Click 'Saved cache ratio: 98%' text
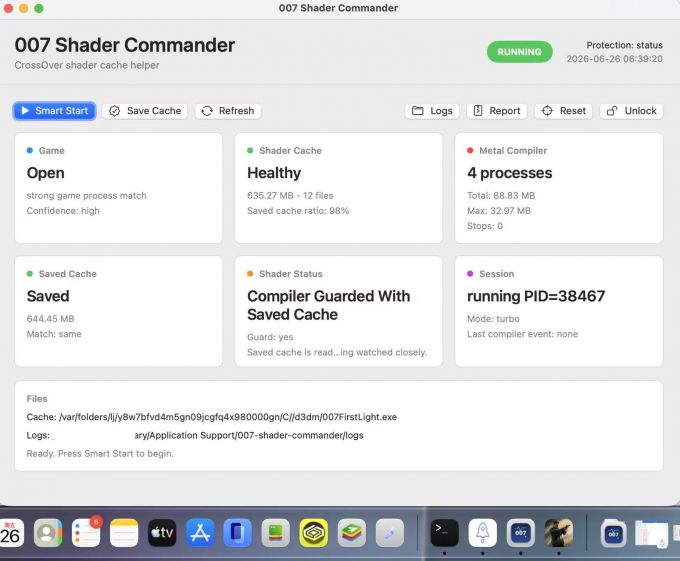Screen dimensions: 680x561 click(298, 211)
